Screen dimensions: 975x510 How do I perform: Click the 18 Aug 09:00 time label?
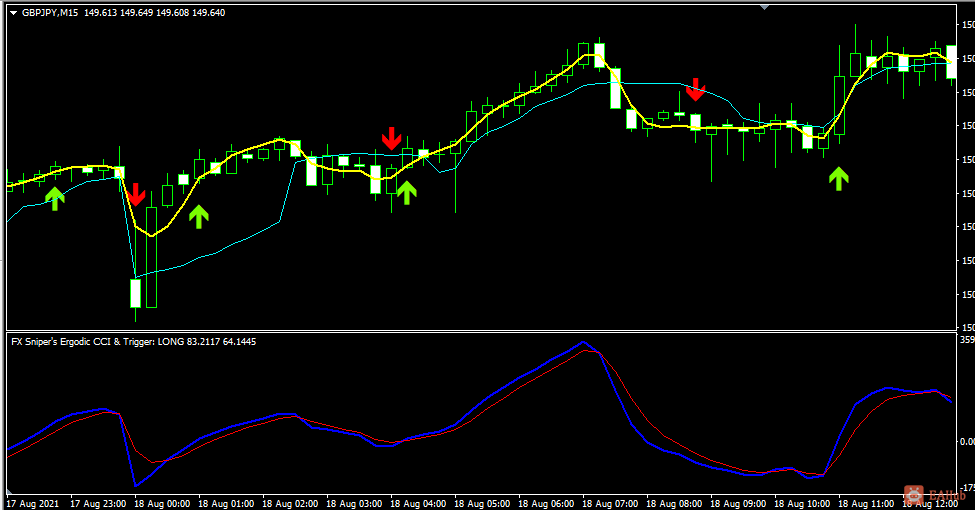[739, 503]
